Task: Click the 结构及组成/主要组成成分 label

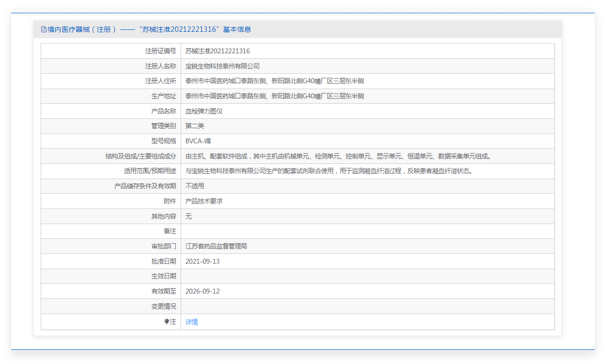Action: click(141, 157)
